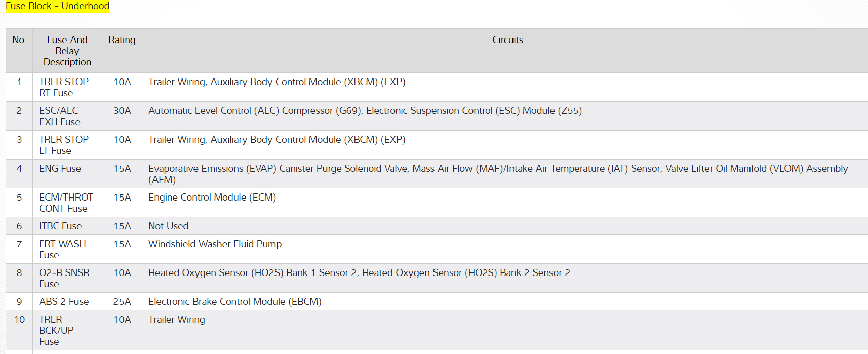The image size is (868, 354).
Task: Click the highlighted "Fuse Block - Underhood" title
Action: (x=57, y=6)
